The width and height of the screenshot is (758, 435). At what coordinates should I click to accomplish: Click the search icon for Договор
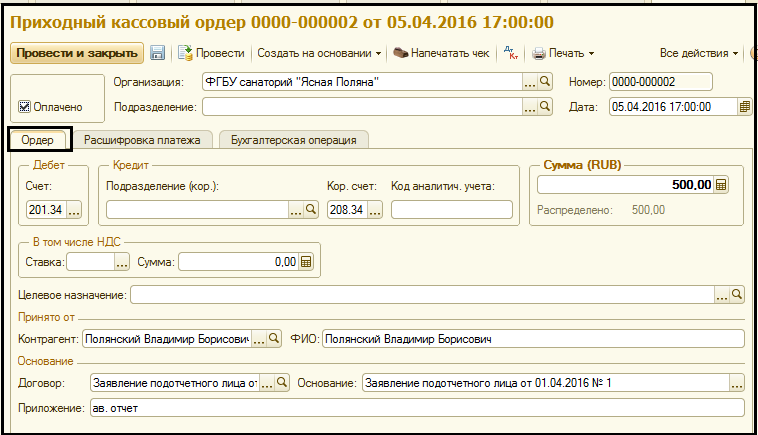[282, 383]
